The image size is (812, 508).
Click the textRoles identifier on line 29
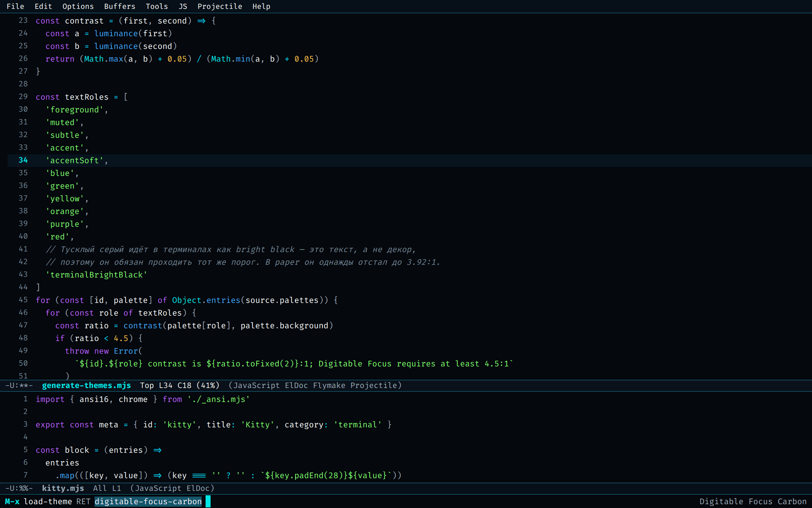tap(87, 97)
